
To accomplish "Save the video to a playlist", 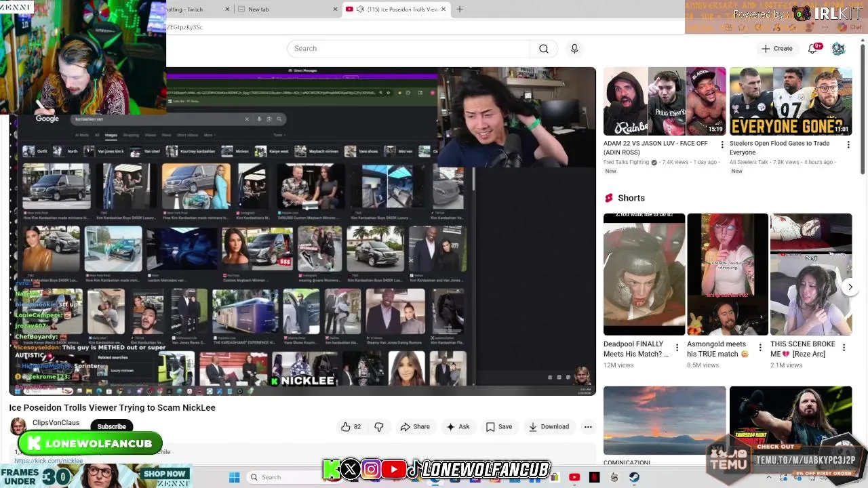I will [498, 427].
